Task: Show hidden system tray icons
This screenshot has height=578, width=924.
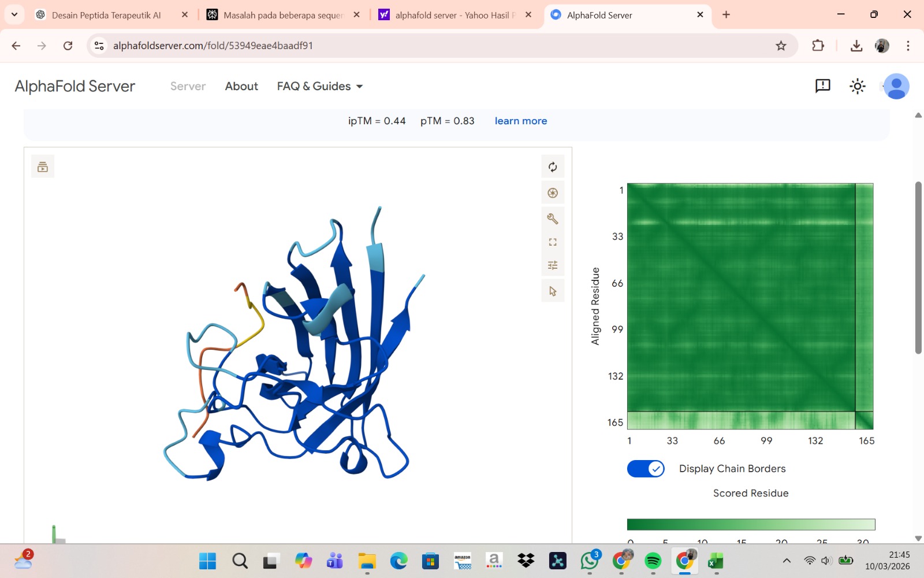Action: coord(787,561)
